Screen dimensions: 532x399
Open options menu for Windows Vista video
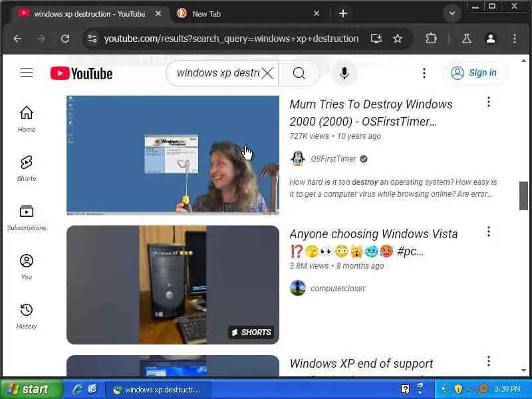click(489, 231)
